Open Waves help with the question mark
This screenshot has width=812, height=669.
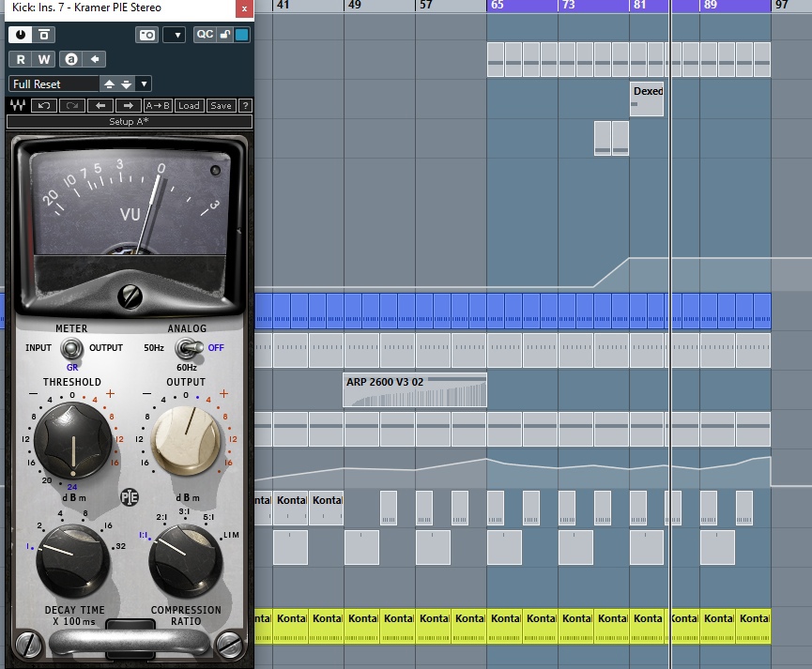pos(245,106)
